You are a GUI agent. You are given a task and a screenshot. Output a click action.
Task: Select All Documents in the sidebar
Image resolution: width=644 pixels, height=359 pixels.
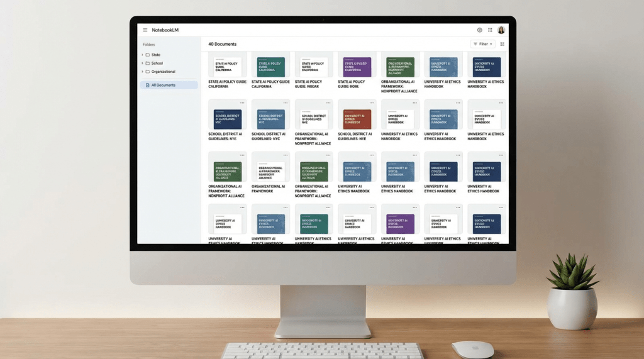164,85
